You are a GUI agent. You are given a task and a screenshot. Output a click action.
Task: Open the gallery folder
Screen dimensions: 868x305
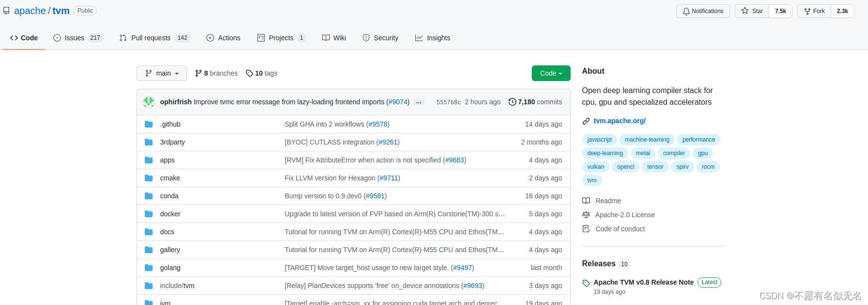[x=170, y=250]
